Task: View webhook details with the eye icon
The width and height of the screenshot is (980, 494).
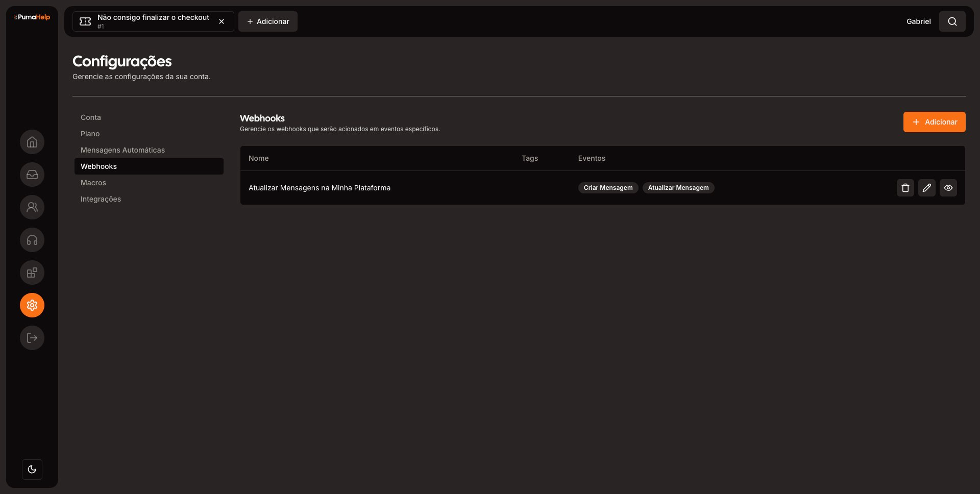Action: (948, 188)
